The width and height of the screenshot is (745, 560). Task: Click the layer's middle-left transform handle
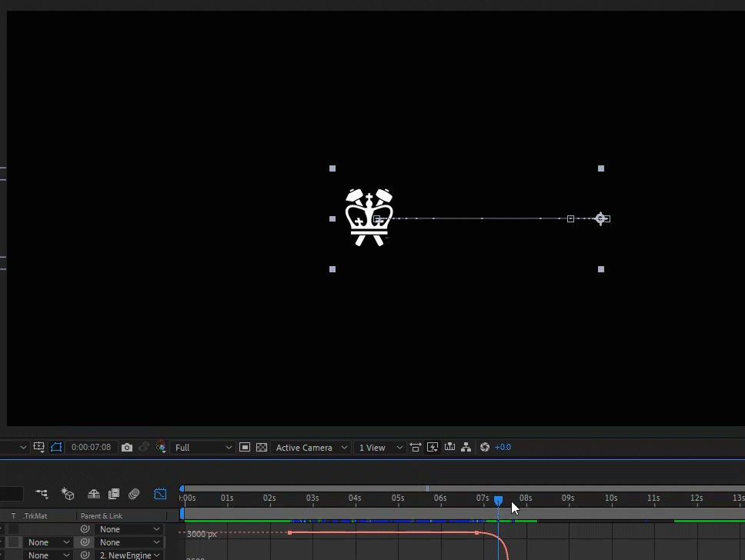click(332, 219)
